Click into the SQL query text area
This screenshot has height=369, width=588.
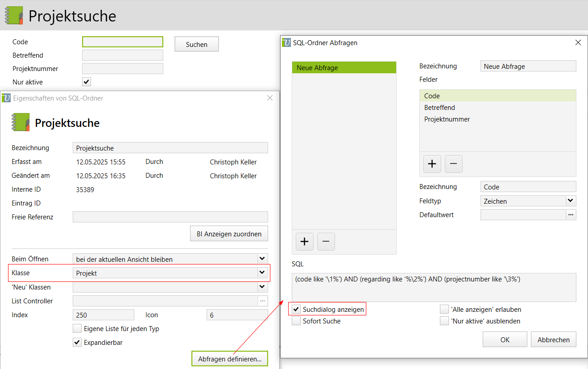pyautogui.click(x=434, y=287)
